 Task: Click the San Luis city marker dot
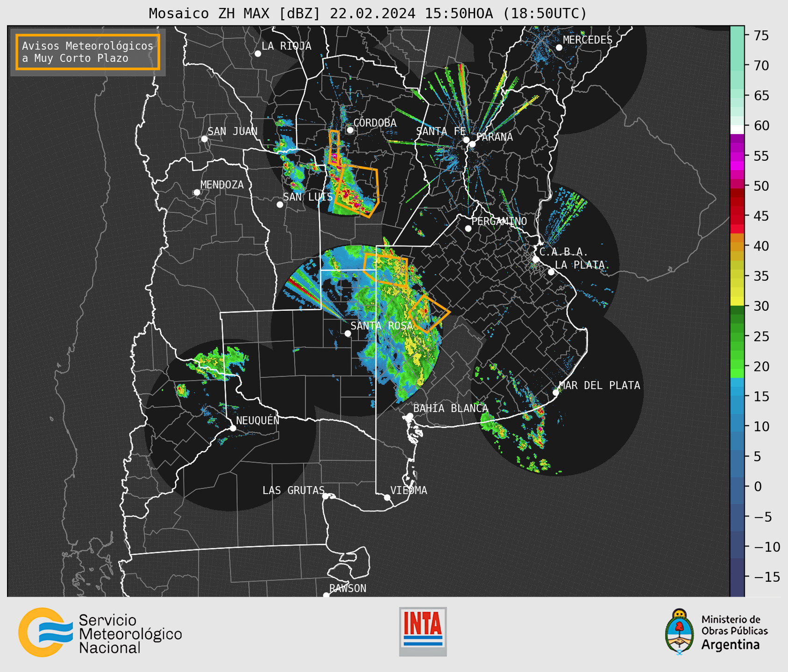pyautogui.click(x=279, y=204)
